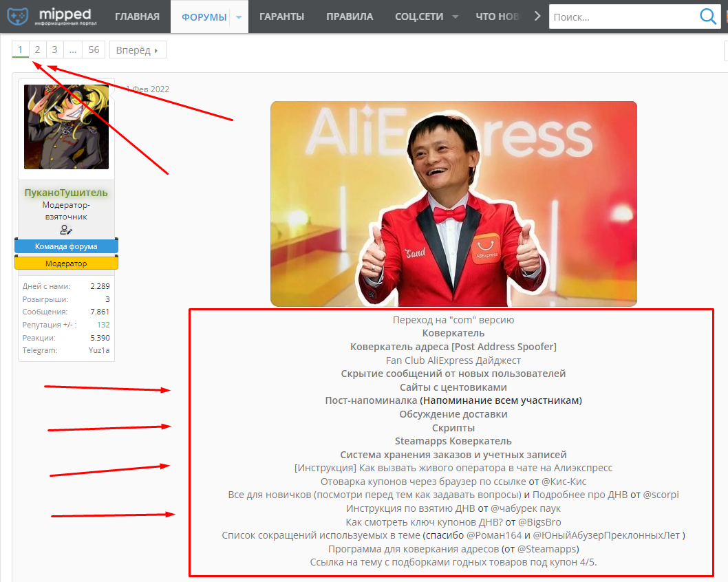Go to page 1 of the thread
Viewport: 728px width, 582px height.
21,50
